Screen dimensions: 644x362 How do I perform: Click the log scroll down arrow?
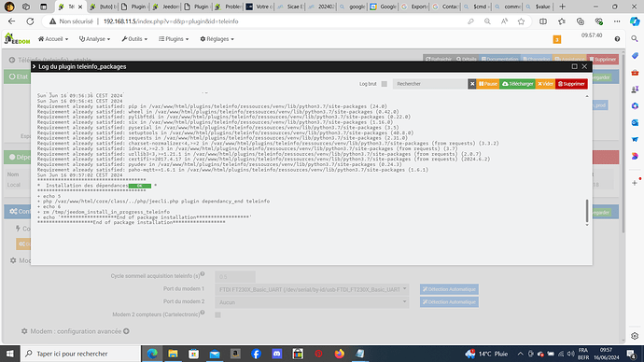(587, 225)
